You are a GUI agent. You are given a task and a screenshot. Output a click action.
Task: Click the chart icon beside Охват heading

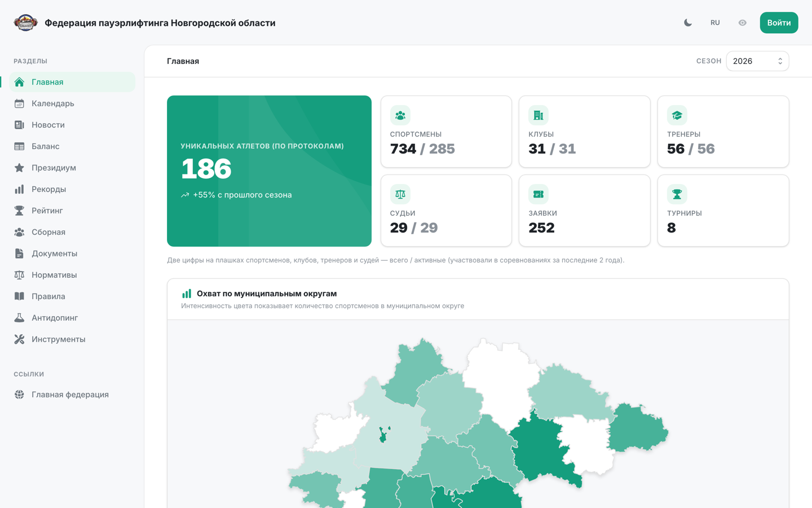[x=187, y=294]
